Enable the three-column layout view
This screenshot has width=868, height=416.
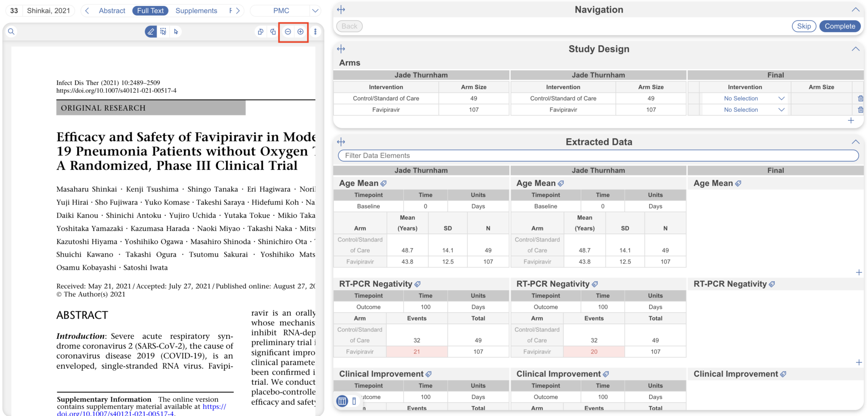[342, 401]
